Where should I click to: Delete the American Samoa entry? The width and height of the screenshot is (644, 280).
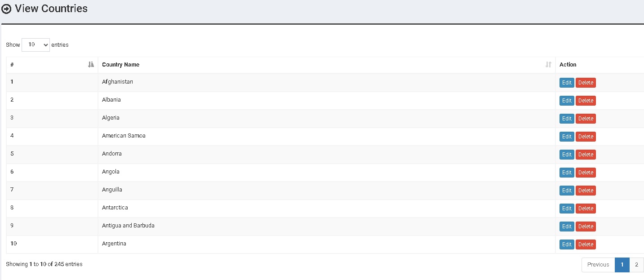coord(586,137)
